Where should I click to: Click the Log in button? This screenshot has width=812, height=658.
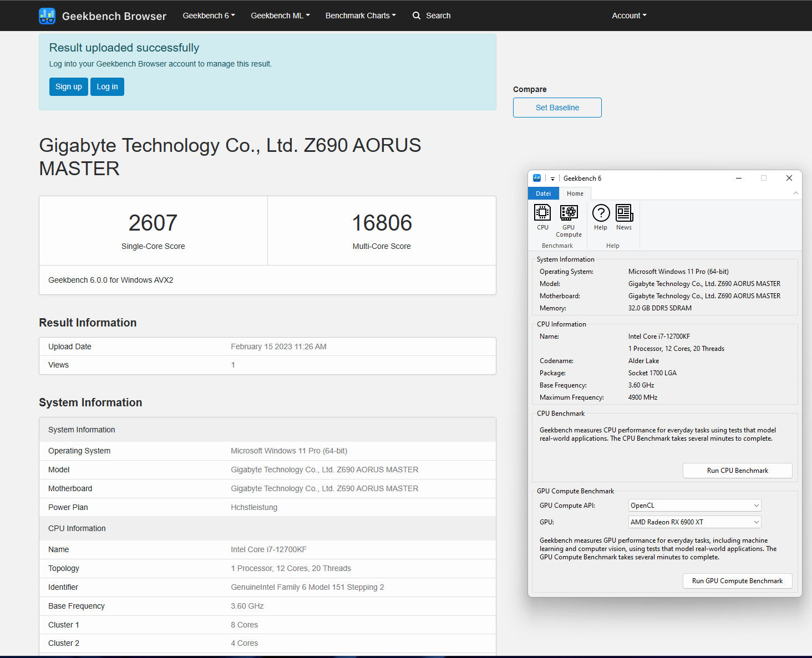tap(107, 86)
